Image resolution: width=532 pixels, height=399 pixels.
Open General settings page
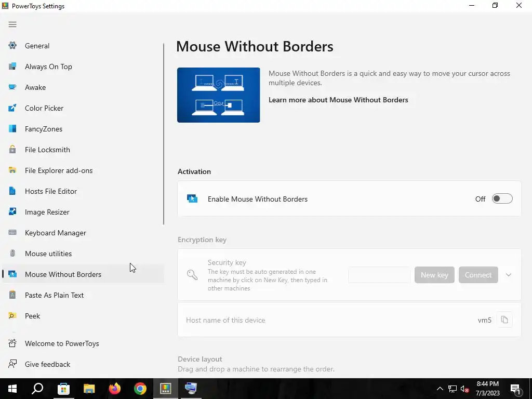(83, 46)
